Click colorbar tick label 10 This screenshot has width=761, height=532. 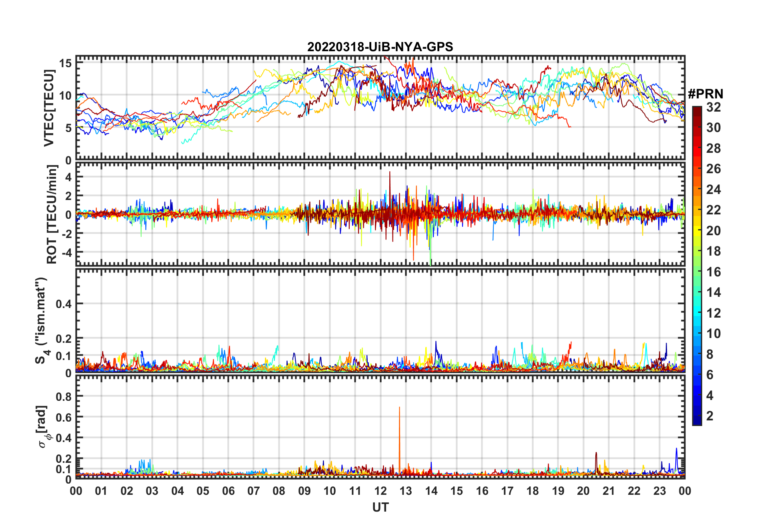[x=713, y=334]
